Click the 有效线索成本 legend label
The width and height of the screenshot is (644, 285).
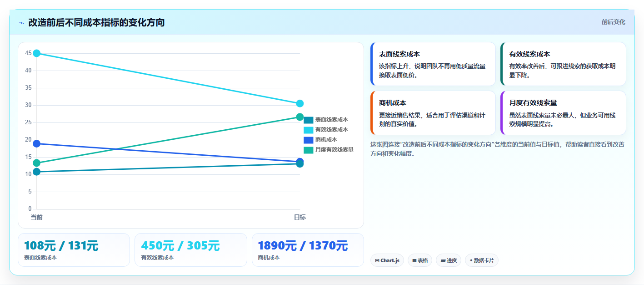[332, 130]
